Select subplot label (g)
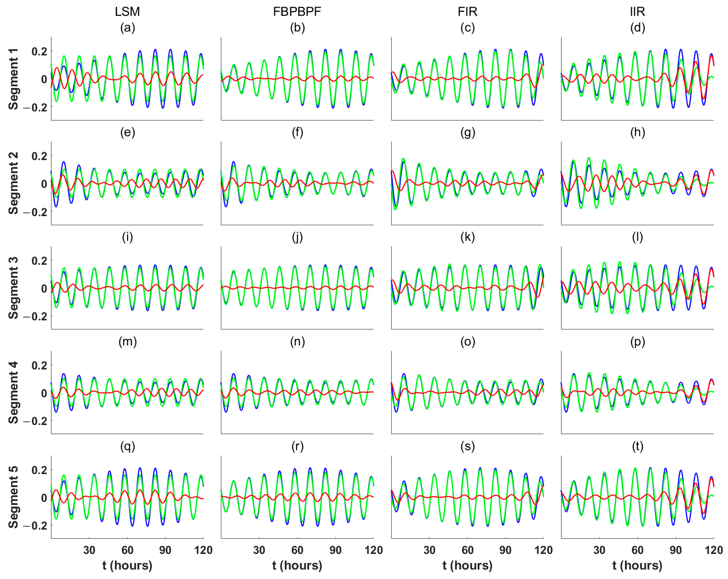 tap(468, 132)
